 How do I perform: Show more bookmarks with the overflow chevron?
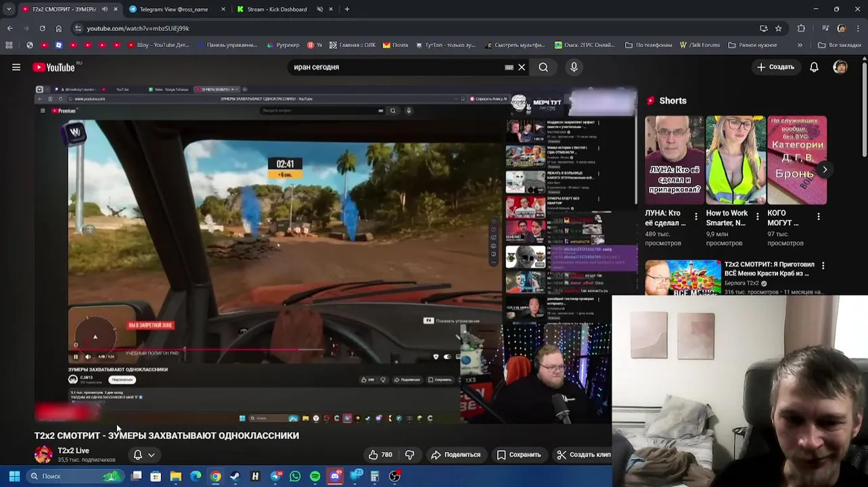[x=800, y=45]
